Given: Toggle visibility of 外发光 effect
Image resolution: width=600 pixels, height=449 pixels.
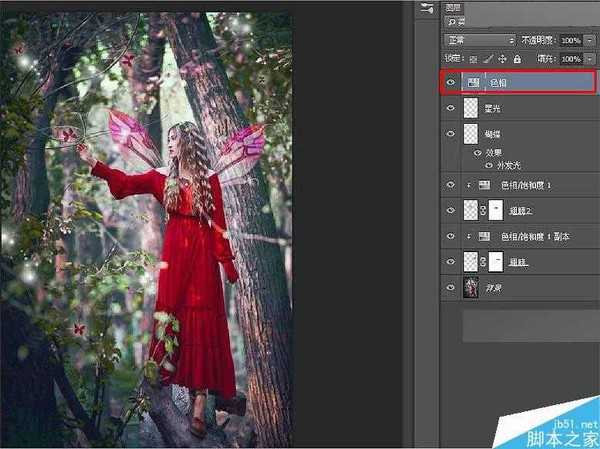Looking at the screenshot, I should click(490, 165).
